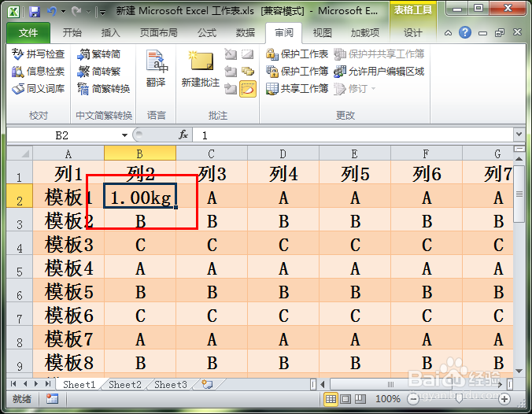Click cell A4 with text 模板3
Viewport: 532px width, 414px height.
pyautogui.click(x=68, y=244)
